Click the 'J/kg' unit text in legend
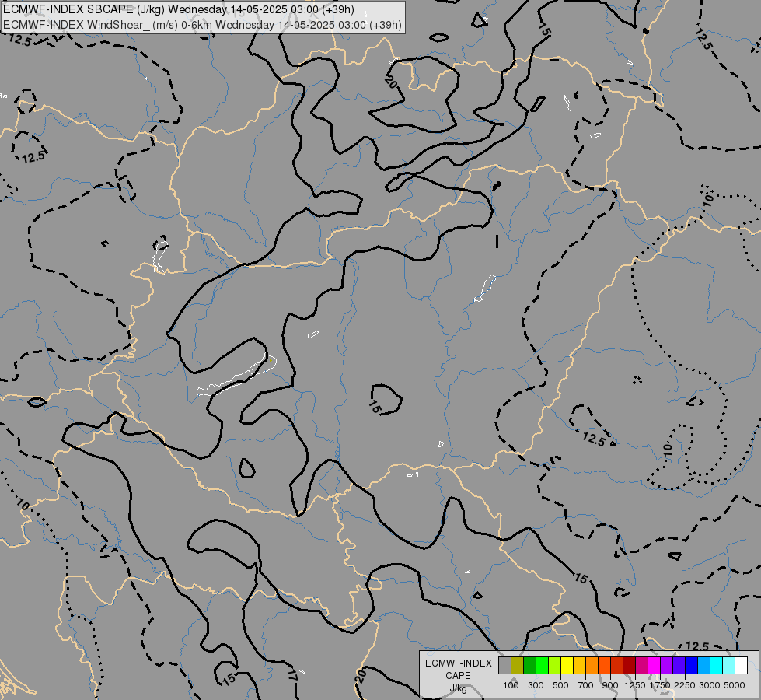This screenshot has width=761, height=700. click(458, 688)
